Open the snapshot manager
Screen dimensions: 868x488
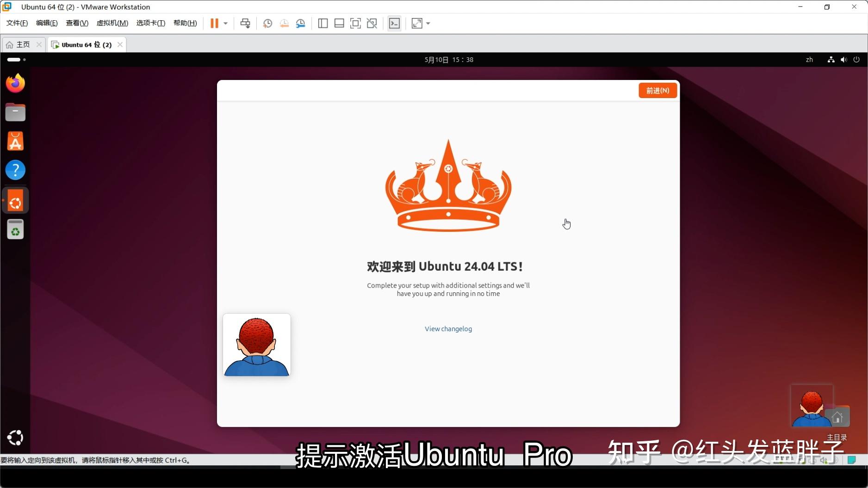coord(301,23)
